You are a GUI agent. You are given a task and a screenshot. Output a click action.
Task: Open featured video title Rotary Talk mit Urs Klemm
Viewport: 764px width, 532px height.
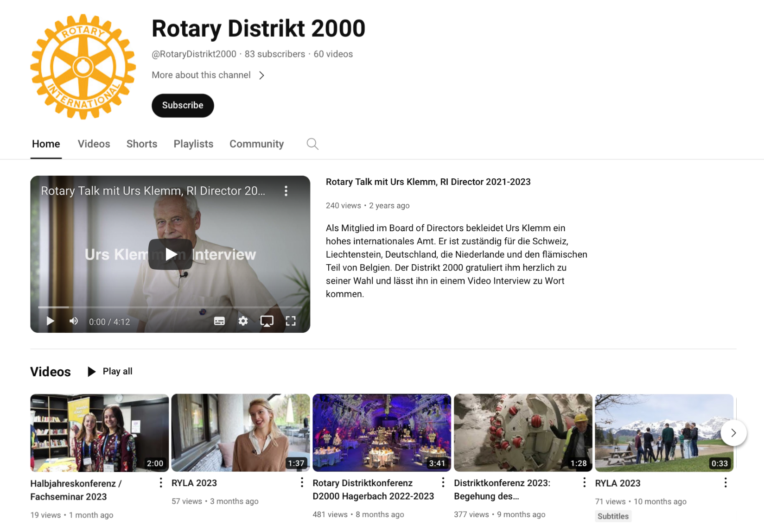pos(428,182)
